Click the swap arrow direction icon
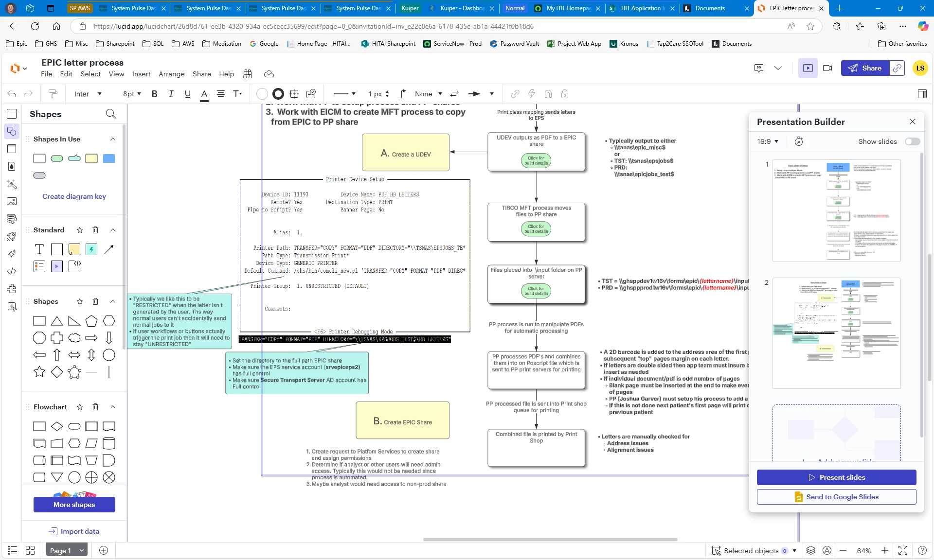This screenshot has width=934, height=560. [x=454, y=94]
